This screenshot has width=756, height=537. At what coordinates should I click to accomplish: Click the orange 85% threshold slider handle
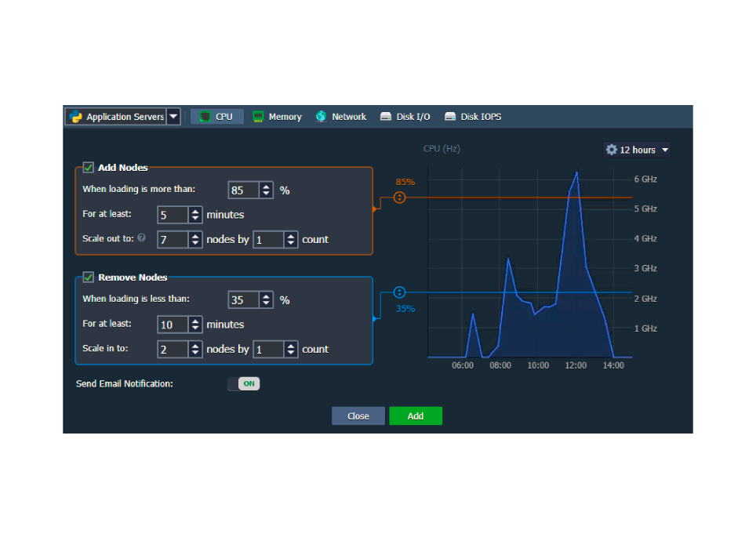[x=400, y=198]
